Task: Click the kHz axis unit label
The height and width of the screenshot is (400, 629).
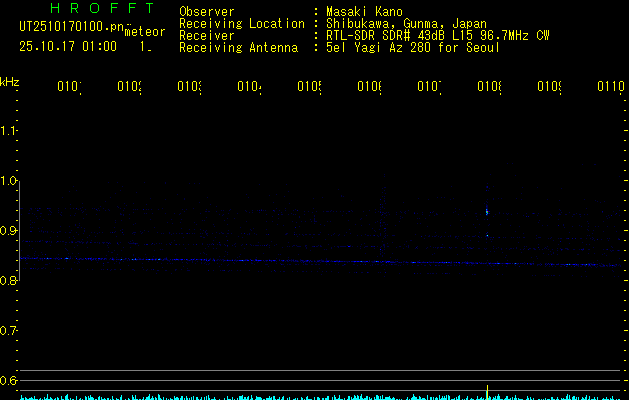Action: [10, 81]
